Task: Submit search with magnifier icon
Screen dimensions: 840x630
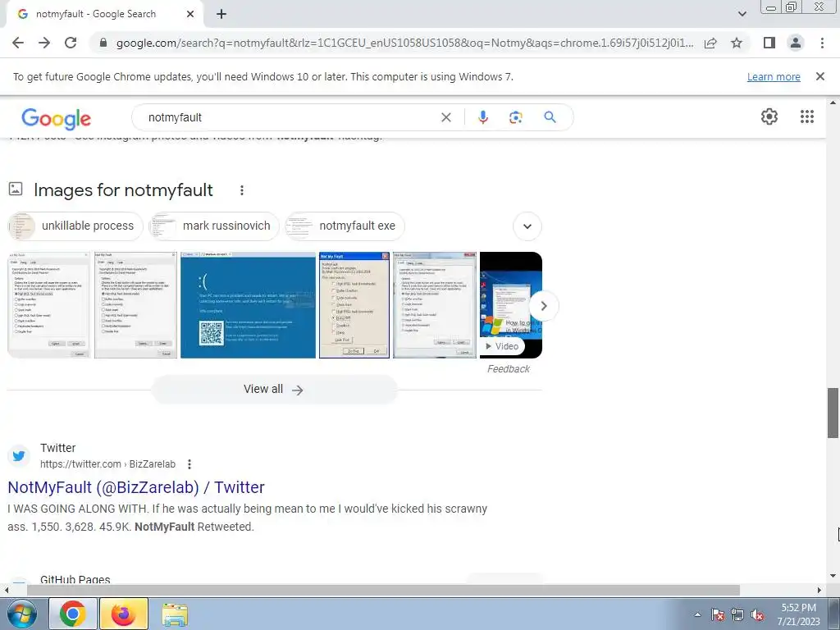Action: point(550,116)
